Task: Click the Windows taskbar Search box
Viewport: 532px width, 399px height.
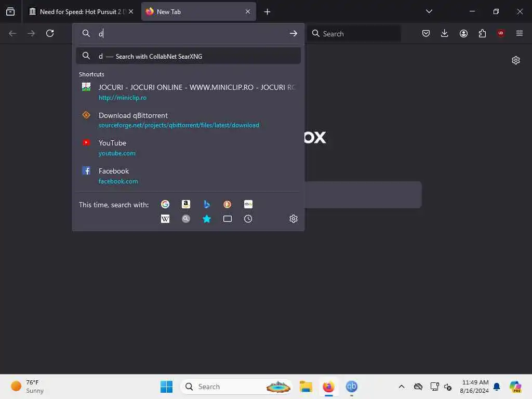Action: [236, 387]
